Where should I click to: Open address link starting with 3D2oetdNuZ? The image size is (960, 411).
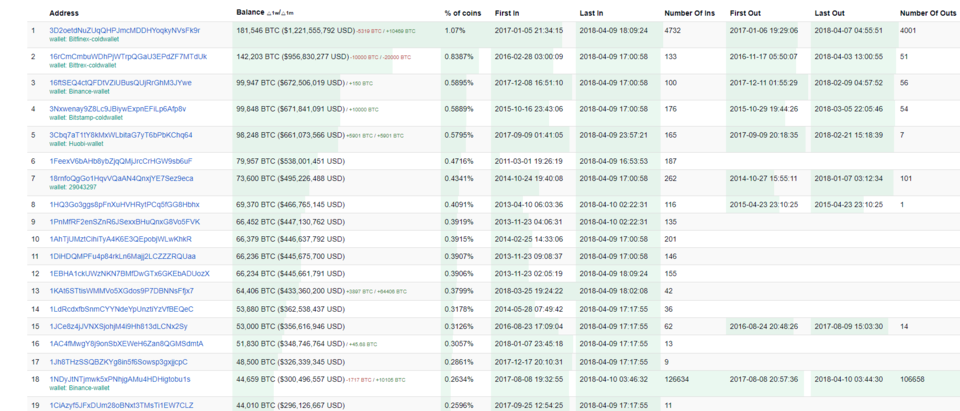coord(124,30)
